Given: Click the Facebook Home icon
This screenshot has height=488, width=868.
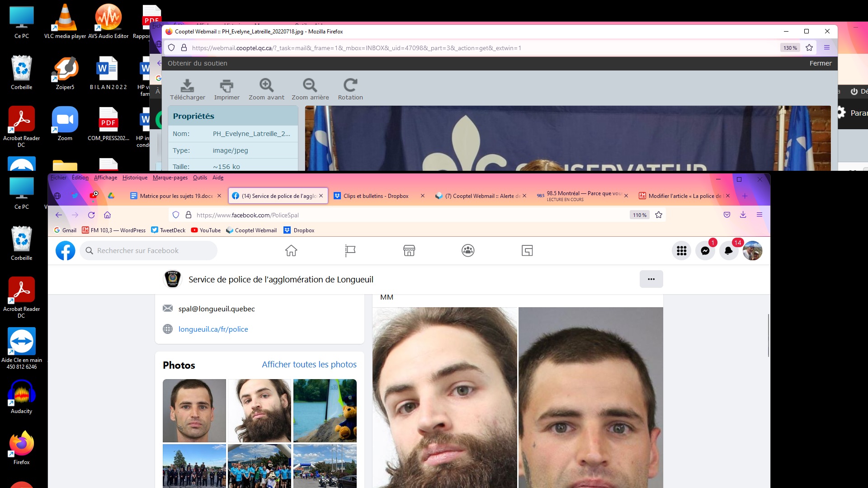Looking at the screenshot, I should click(x=291, y=251).
